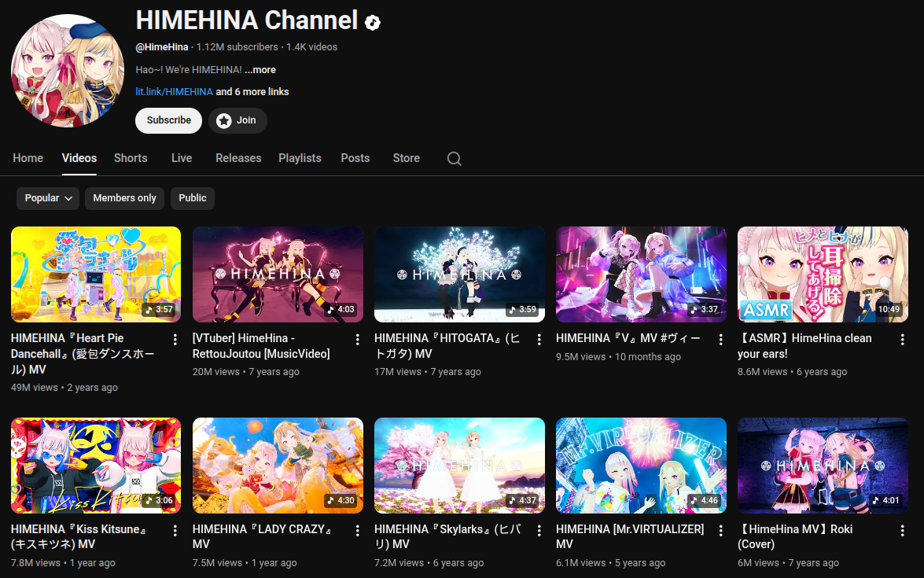This screenshot has height=578, width=924.
Task: Click the '1.12M subscribers' text
Action: (x=237, y=47)
